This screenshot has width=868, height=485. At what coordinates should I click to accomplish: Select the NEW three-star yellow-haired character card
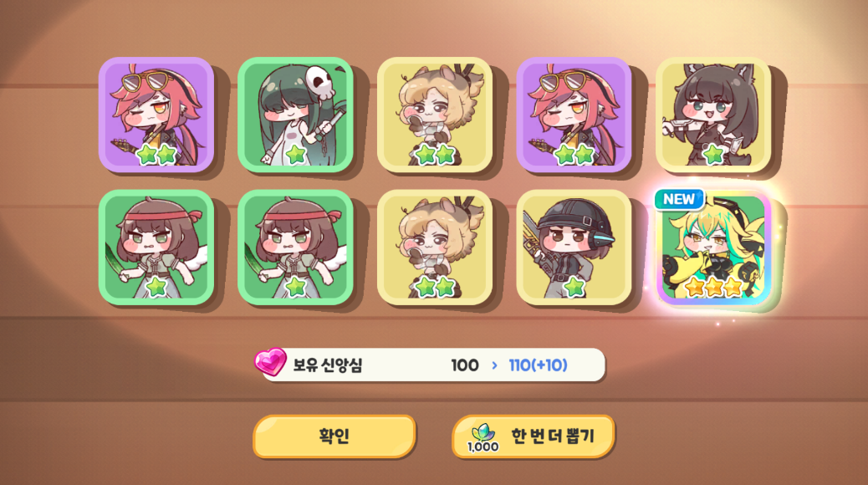(x=714, y=248)
